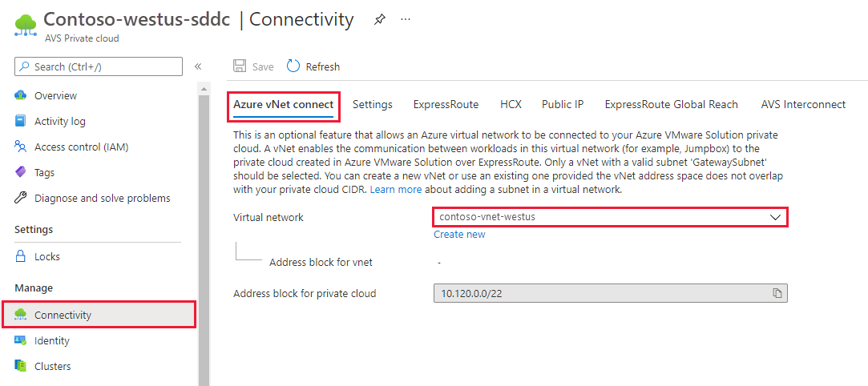Screen dimensions: 868x386
Task: Open the Activity log page
Action: coord(59,121)
